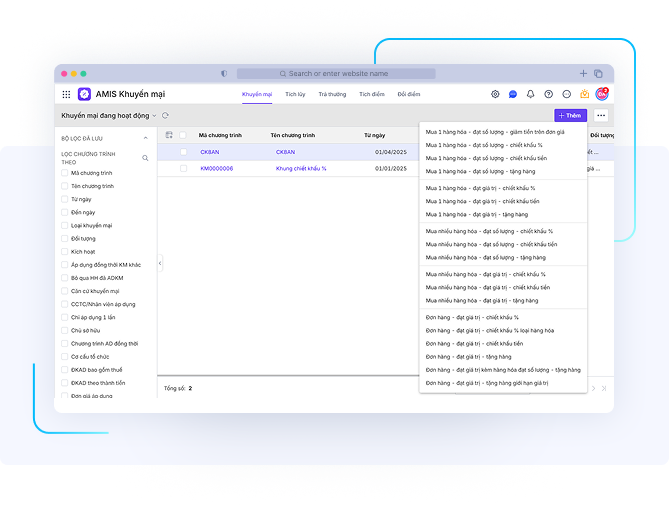Open the table column settings icon
Viewport: 669px width, 505px height.
[169, 135]
